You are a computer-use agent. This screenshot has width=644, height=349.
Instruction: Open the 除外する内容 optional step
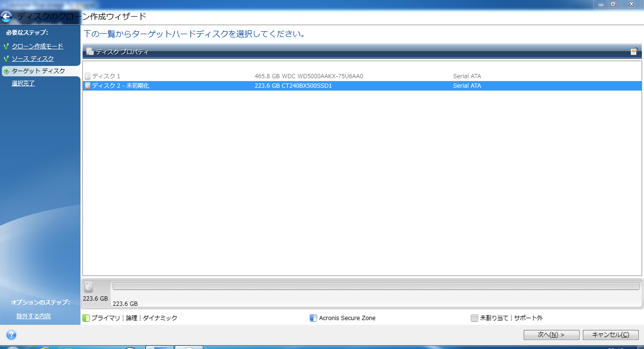point(34,316)
